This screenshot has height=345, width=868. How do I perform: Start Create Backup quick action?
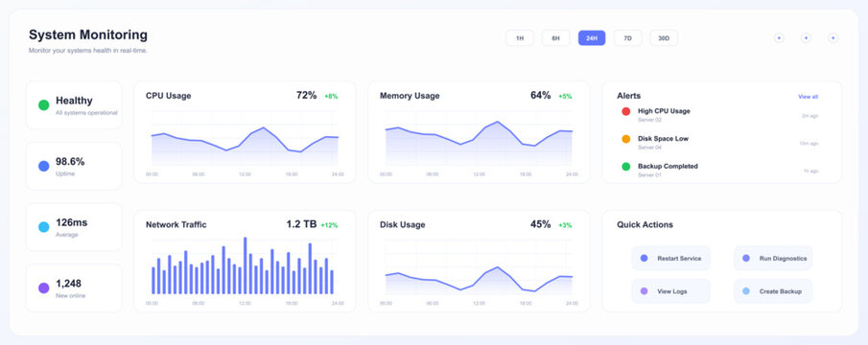pos(773,290)
